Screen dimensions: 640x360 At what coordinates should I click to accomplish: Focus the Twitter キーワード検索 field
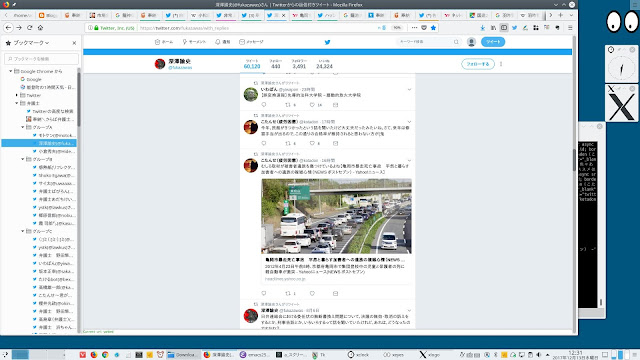(x=429, y=42)
